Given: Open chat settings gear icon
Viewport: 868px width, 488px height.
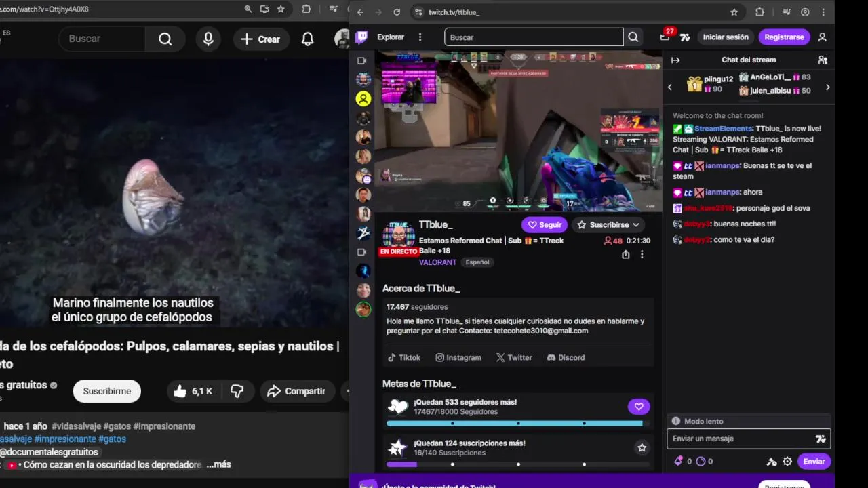Looking at the screenshot, I should (x=787, y=462).
